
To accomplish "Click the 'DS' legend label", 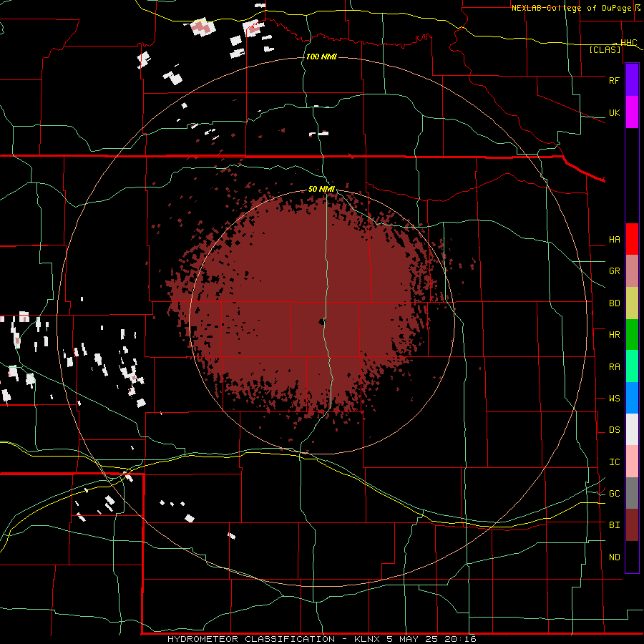I will (x=614, y=430).
